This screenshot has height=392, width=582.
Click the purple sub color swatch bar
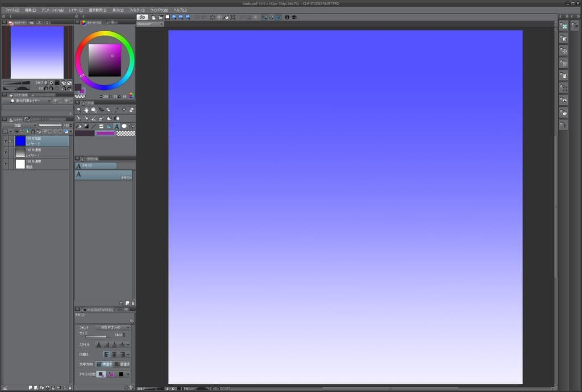click(x=105, y=134)
